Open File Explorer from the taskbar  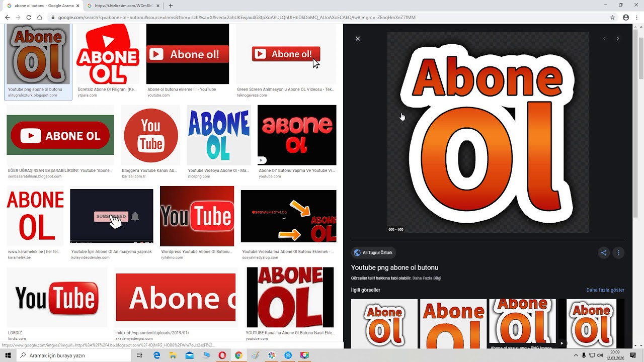point(173,355)
